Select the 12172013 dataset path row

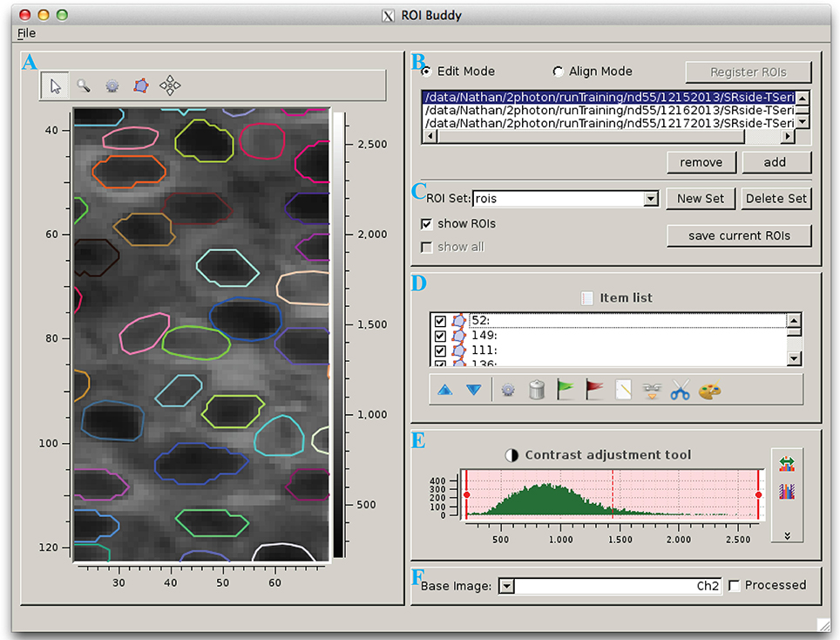pyautogui.click(x=608, y=123)
